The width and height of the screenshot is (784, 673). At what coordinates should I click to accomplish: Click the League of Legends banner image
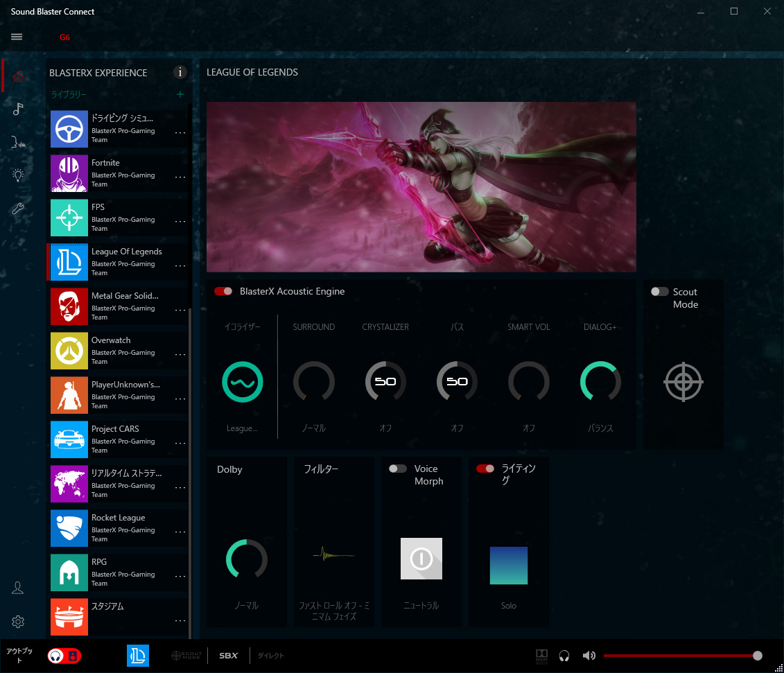[421, 187]
